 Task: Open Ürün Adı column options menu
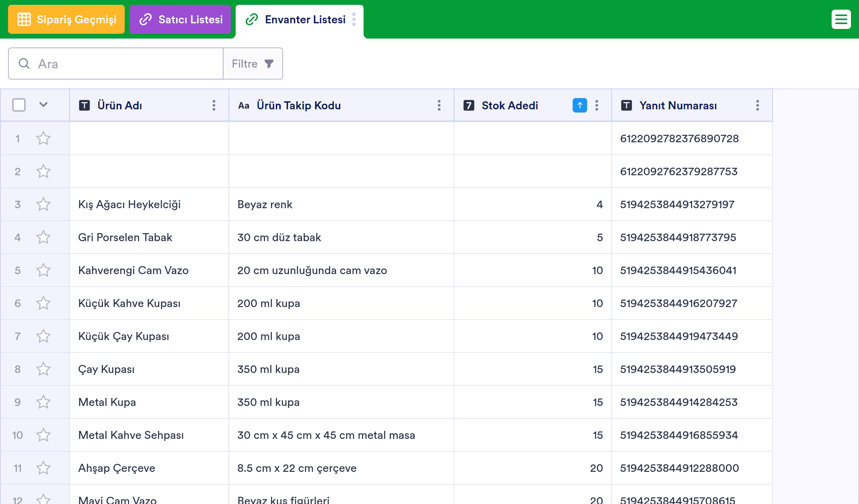[214, 105]
